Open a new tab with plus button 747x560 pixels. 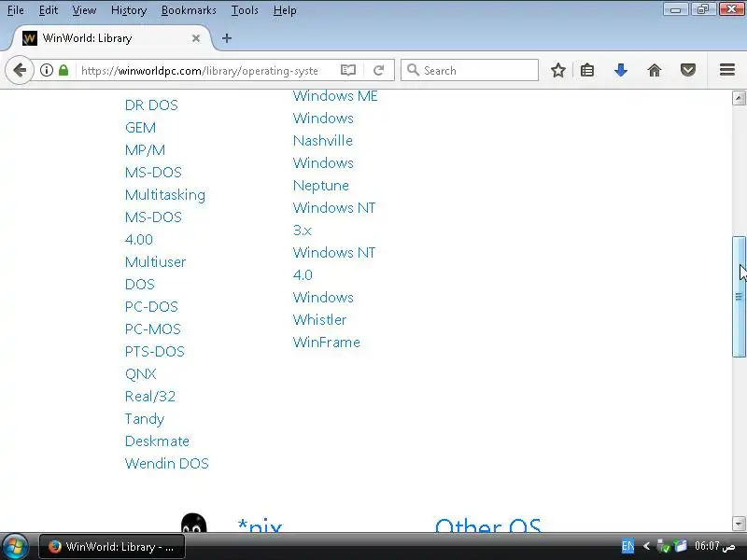click(x=227, y=38)
